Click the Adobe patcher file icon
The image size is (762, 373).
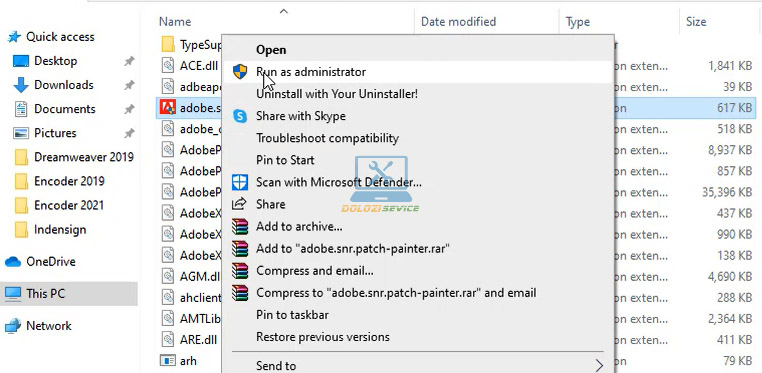tap(168, 107)
